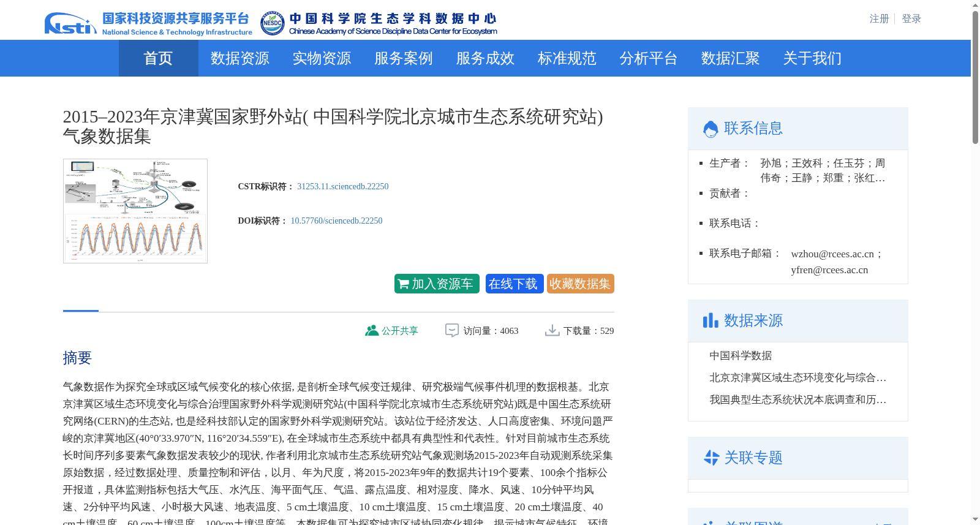Open 分析平台 menu item
The width and height of the screenshot is (980, 525).
(648, 58)
